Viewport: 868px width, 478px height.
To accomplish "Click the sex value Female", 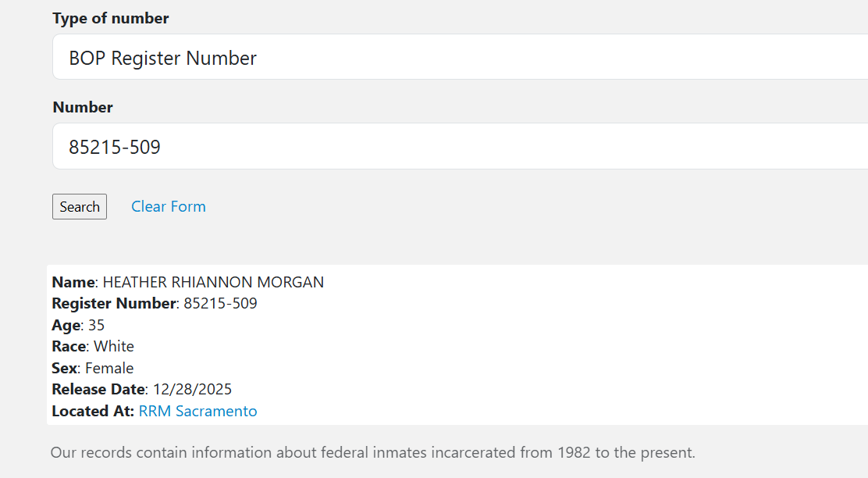I will [x=109, y=369].
